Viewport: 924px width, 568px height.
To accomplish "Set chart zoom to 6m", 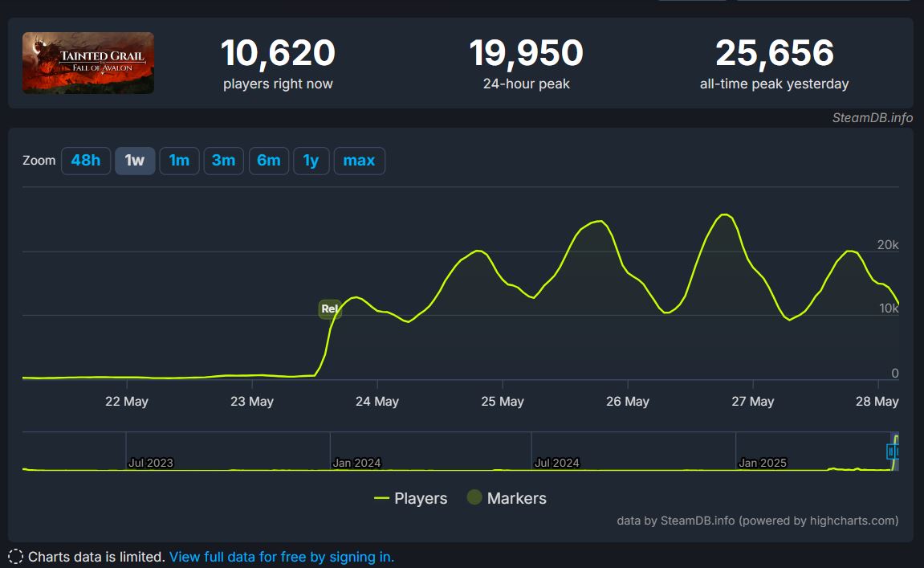I will 269,161.
